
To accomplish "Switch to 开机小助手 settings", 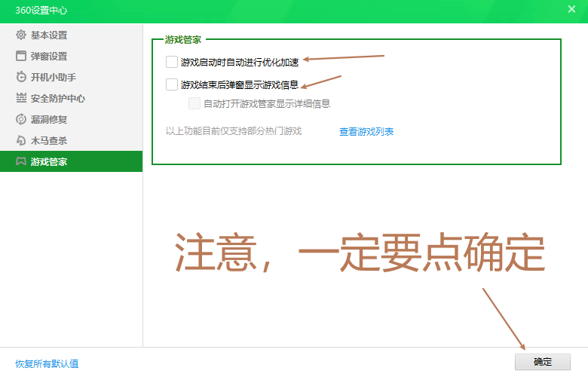I will (x=72, y=77).
